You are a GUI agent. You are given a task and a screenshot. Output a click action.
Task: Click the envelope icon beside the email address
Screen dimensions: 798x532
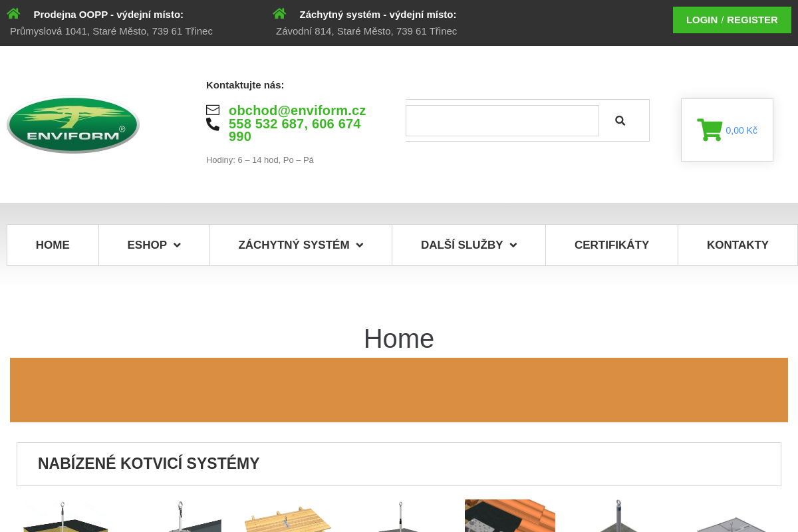(213, 110)
